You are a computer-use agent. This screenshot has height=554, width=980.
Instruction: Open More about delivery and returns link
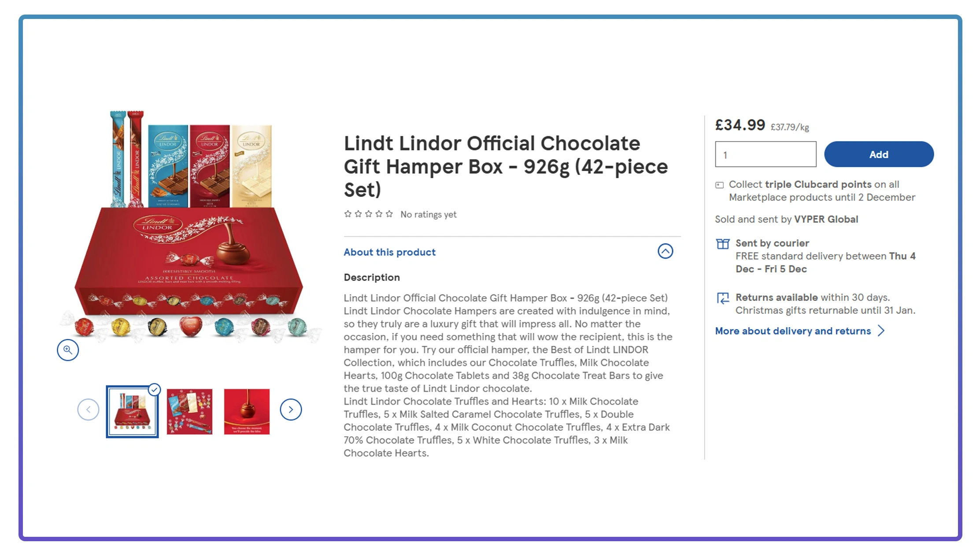[x=792, y=331]
